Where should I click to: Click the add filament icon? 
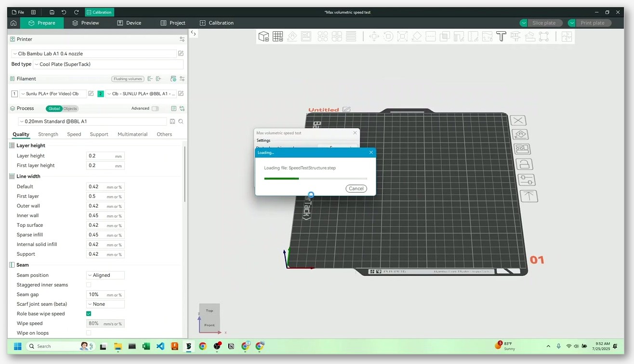click(x=158, y=78)
